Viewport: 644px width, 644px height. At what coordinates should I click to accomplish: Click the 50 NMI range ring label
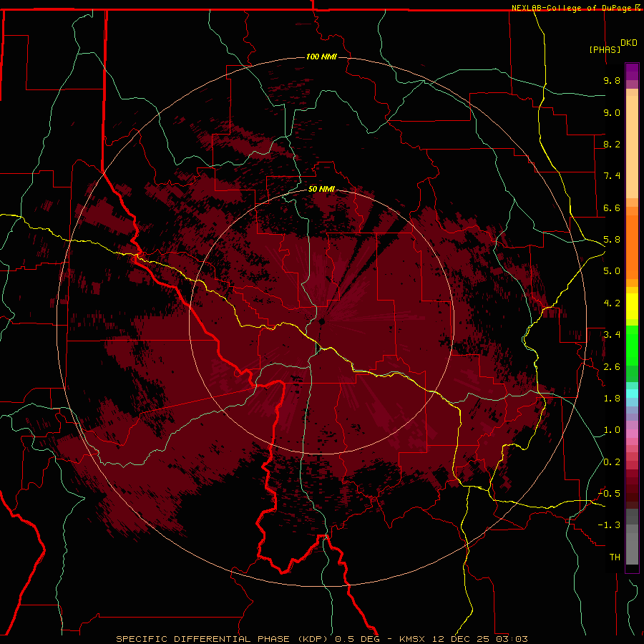321,189
